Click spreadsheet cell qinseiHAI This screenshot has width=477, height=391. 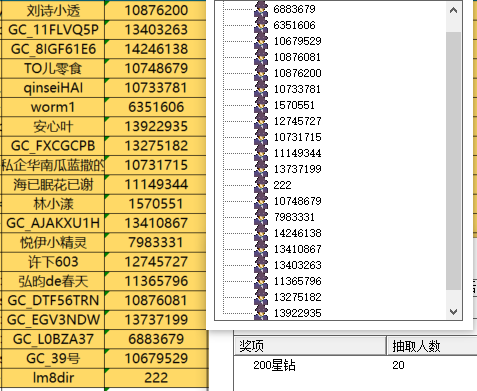(53, 88)
